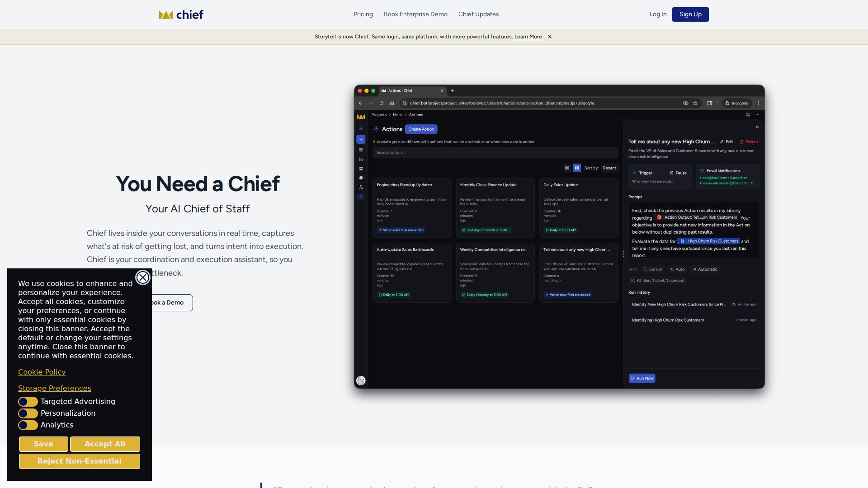Screen dimensions: 868x488
Task: Open the Engineering Standup Updates action card
Action: point(412,208)
